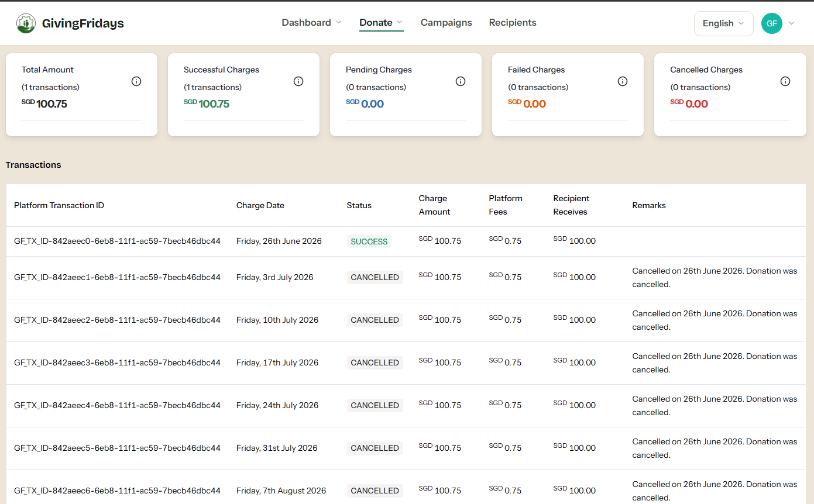
Task: Go to the Recipients page
Action: click(x=513, y=23)
